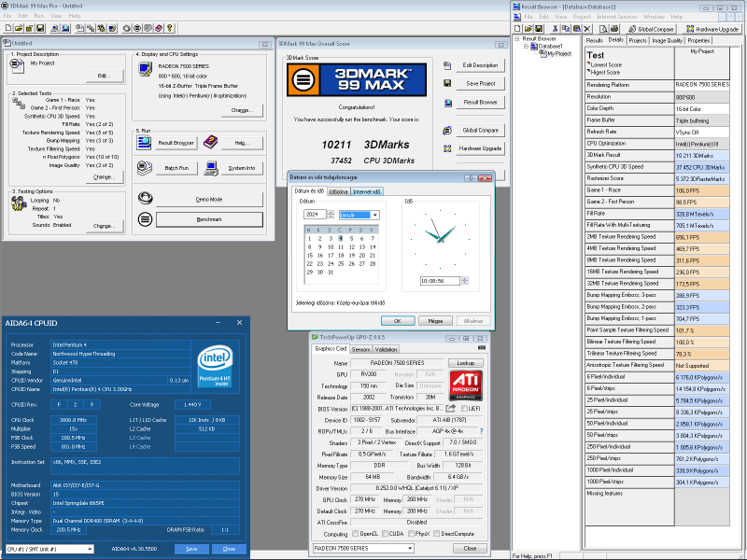Click the BIOS share/export arrow icon in GPU-Z

tap(451, 408)
